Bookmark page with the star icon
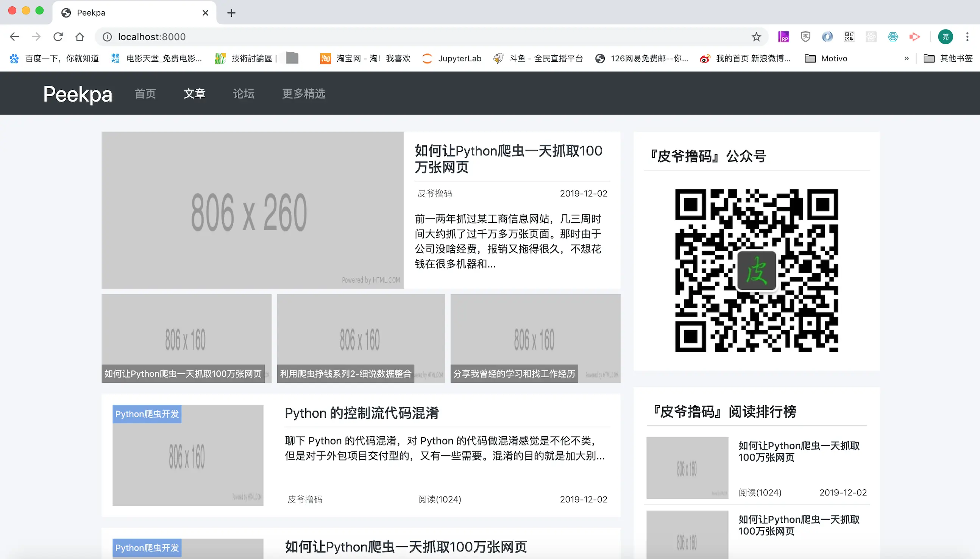Viewport: 980px width, 559px height. 756,37
